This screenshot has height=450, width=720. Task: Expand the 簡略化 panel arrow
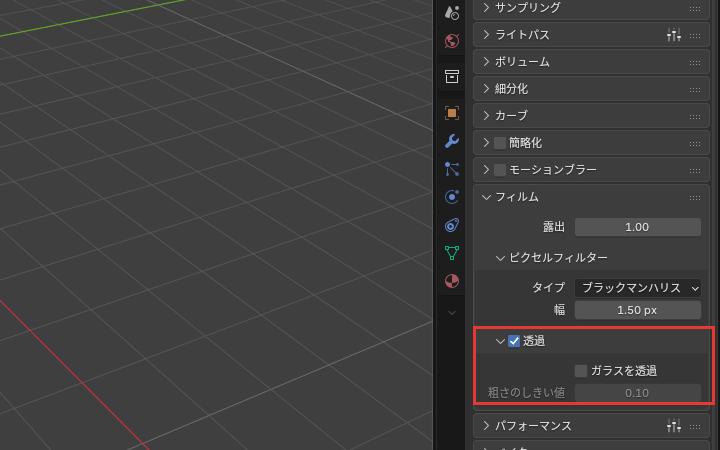(x=486, y=143)
